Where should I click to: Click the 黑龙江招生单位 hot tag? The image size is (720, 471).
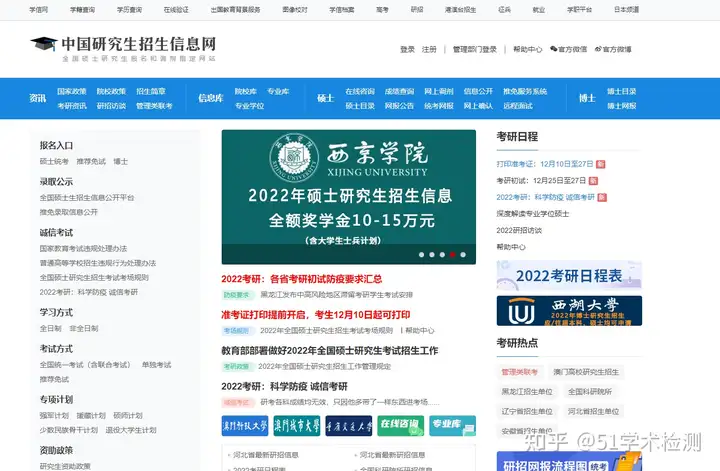[527, 392]
